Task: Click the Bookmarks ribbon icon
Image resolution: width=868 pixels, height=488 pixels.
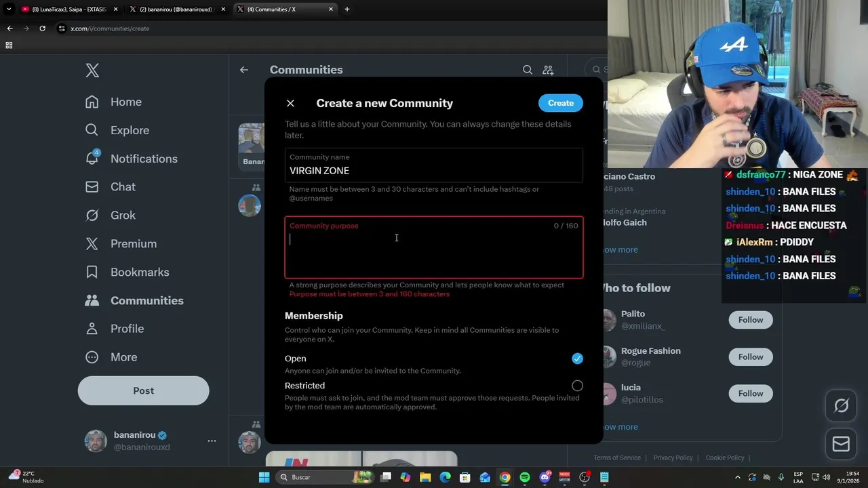Action: click(x=92, y=272)
